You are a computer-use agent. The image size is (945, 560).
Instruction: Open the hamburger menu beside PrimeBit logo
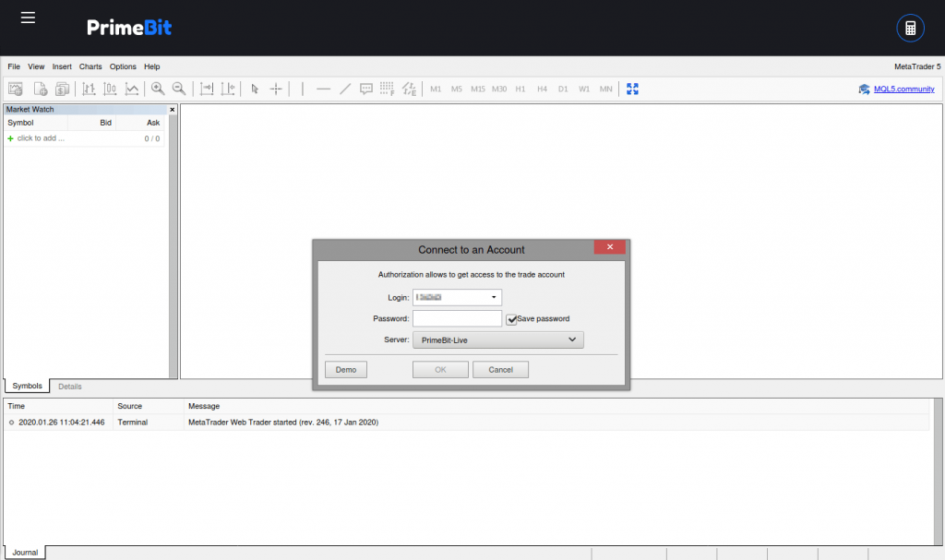(x=28, y=18)
